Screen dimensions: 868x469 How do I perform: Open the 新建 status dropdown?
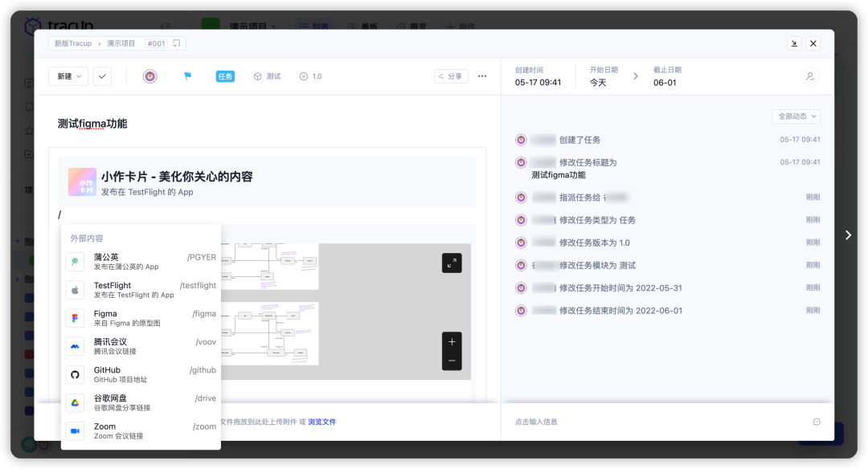tap(68, 76)
